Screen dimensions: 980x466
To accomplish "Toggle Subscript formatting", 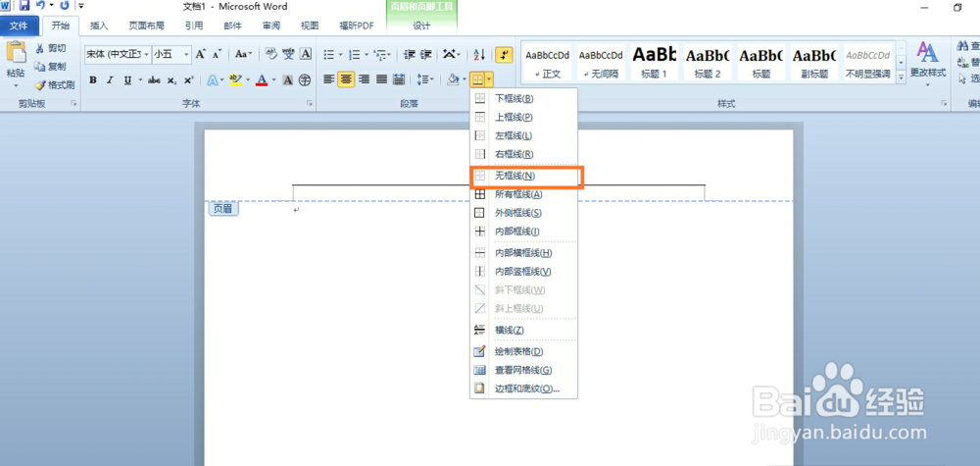I will coord(171,80).
